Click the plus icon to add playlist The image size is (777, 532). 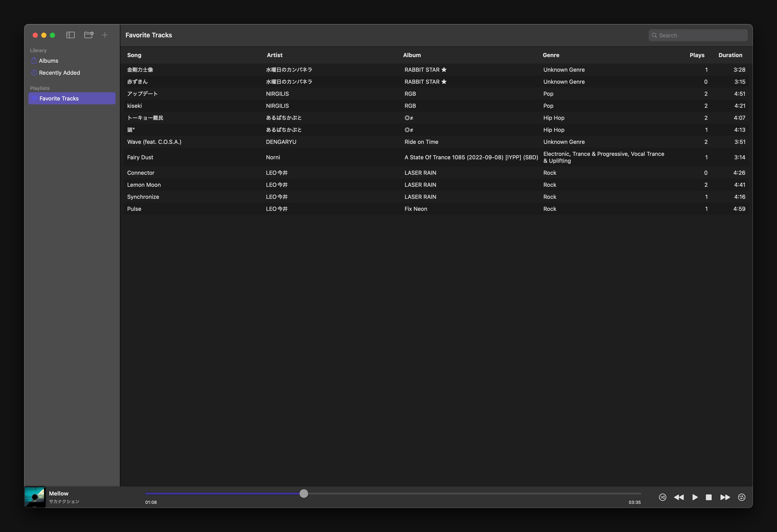(105, 35)
